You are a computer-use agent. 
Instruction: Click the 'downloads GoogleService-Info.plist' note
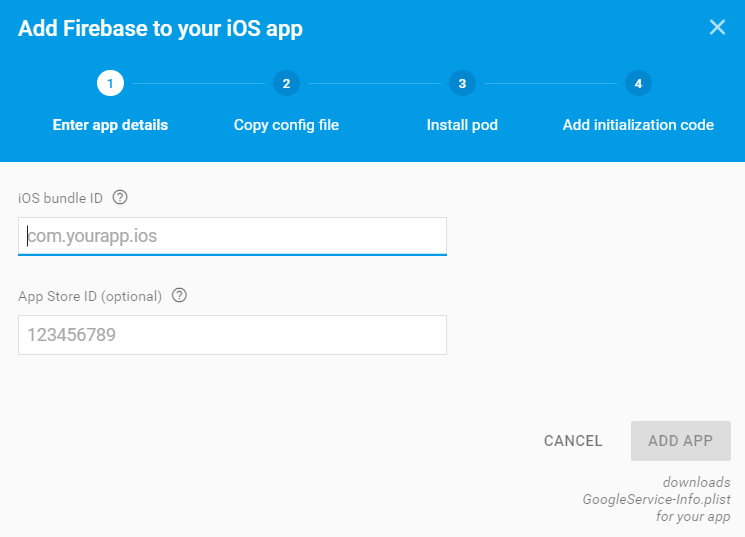pyautogui.click(x=657, y=499)
